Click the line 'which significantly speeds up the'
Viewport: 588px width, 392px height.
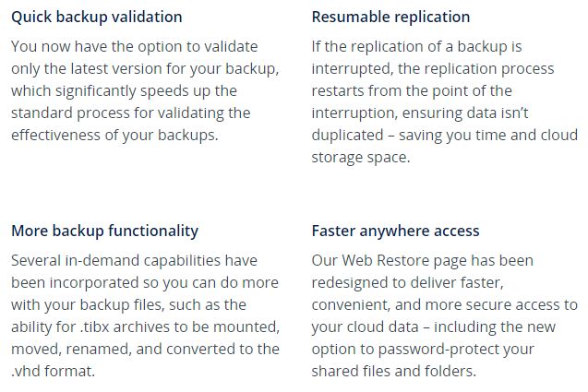[x=124, y=91]
